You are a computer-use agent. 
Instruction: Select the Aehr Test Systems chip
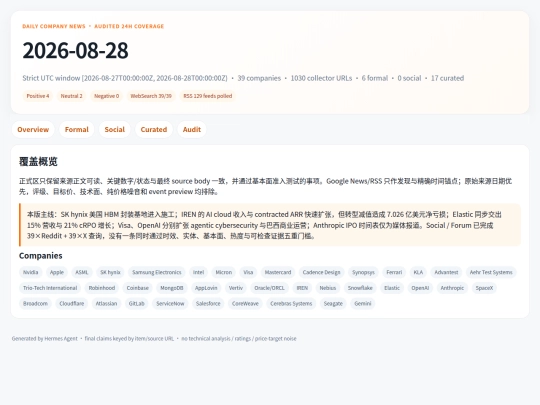tap(491, 272)
